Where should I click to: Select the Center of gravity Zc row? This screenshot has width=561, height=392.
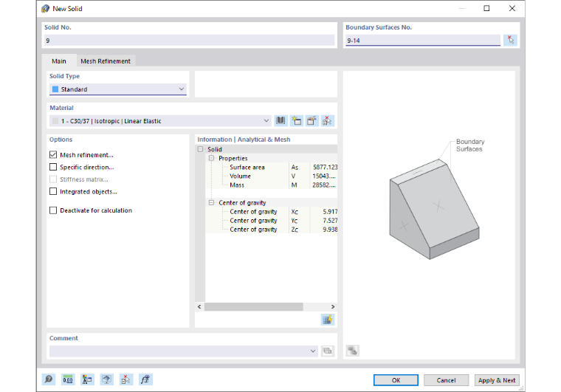(271, 230)
